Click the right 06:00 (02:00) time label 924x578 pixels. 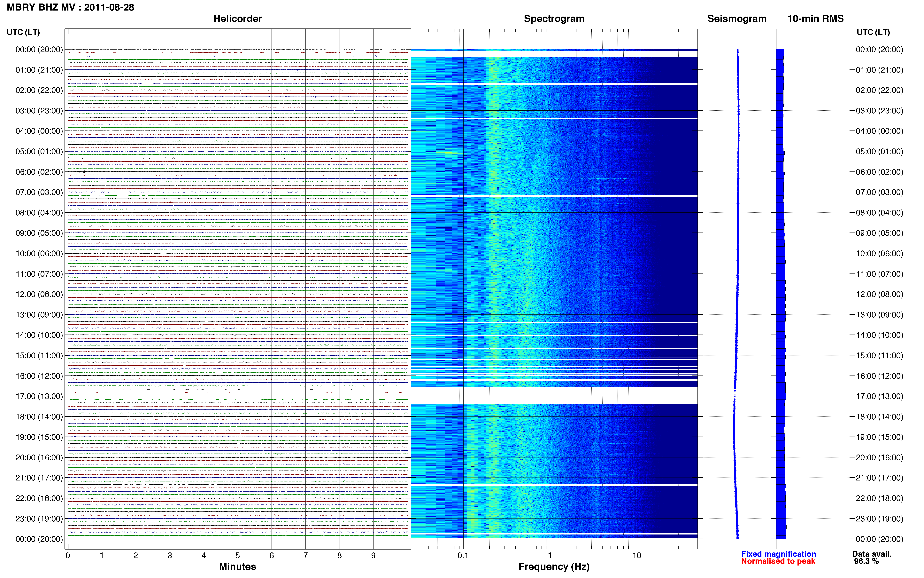[x=879, y=172]
